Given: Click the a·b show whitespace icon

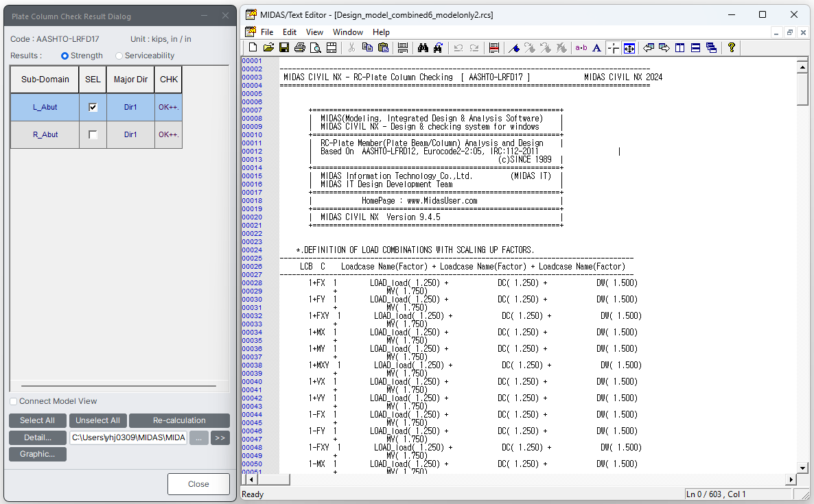Looking at the screenshot, I should [581, 48].
